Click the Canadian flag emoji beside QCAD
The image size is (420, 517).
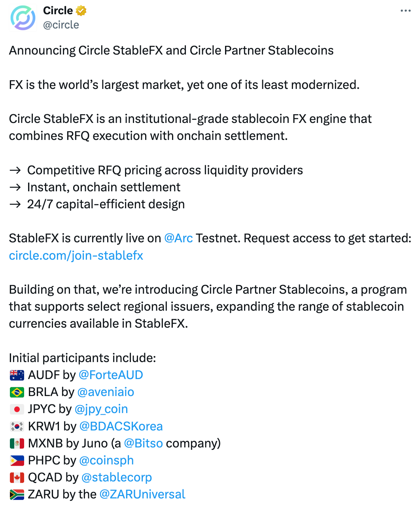coord(17,477)
